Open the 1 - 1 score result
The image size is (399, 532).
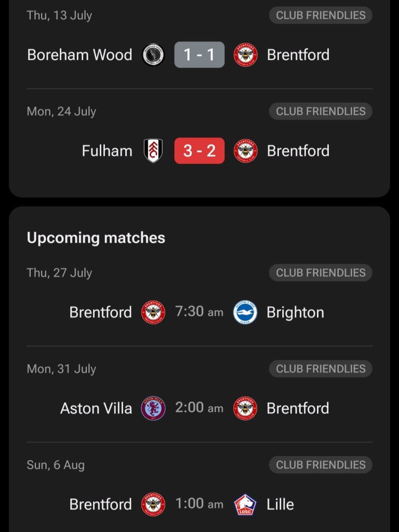point(199,55)
